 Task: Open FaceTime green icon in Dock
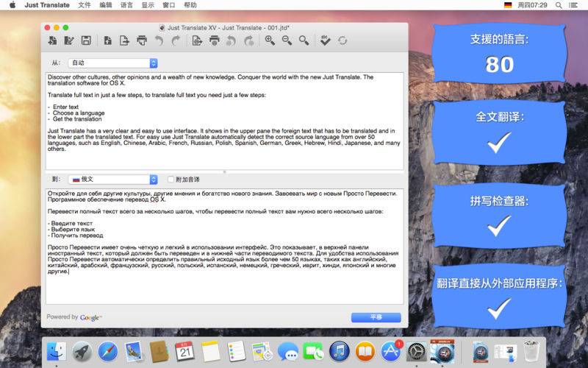pos(314,352)
